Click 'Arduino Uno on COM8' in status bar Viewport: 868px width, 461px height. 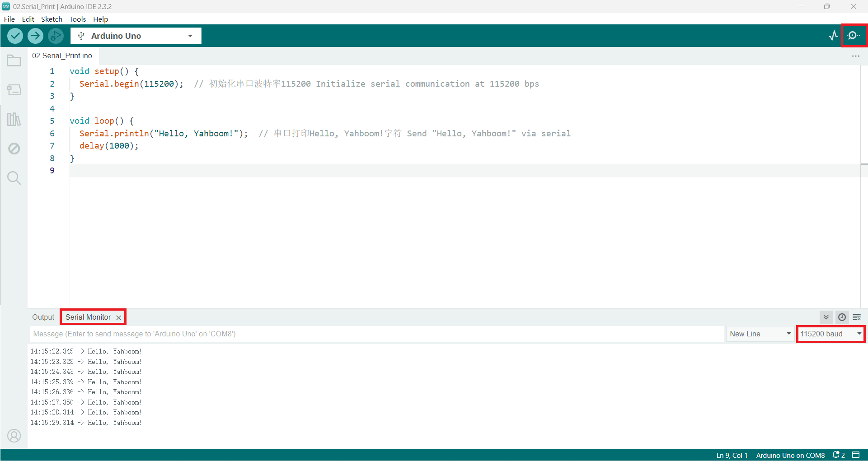[790, 455]
